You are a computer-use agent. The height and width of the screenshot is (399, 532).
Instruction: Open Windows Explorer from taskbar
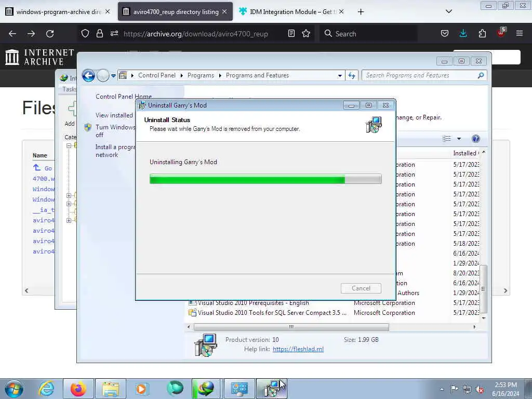tap(111, 389)
